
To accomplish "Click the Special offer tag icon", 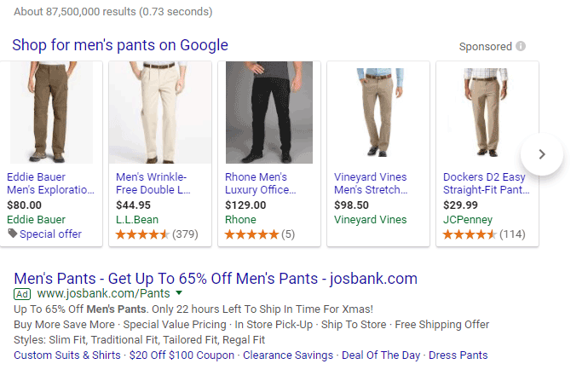I will (12, 234).
